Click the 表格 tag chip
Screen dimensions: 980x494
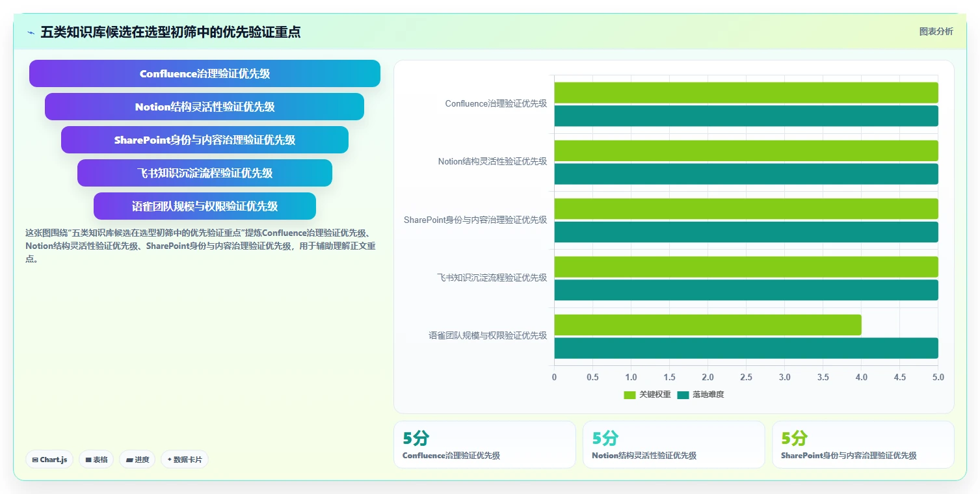[96, 460]
